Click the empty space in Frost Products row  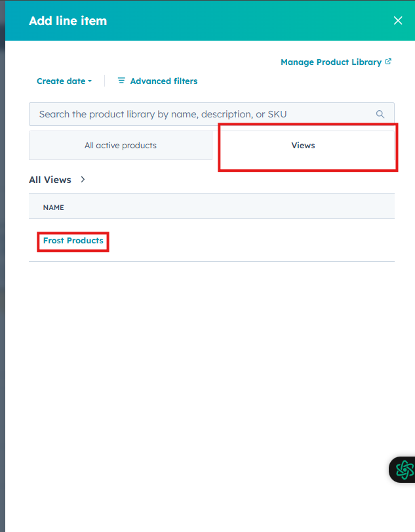(262, 241)
